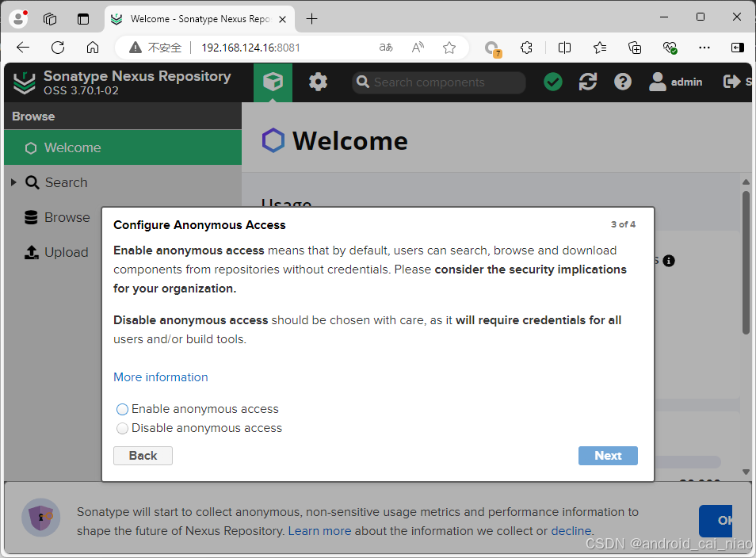756x558 pixels.
Task: Switch to the Welcome browser tab
Action: coord(200,19)
